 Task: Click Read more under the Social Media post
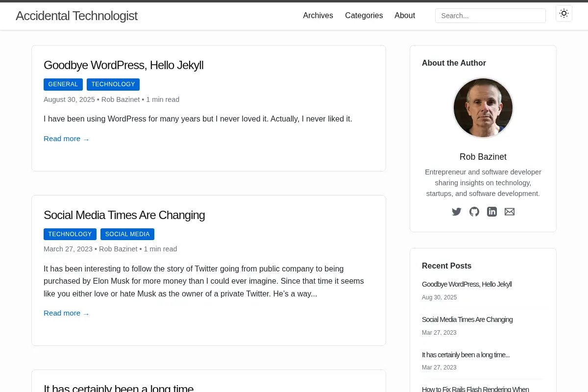(x=67, y=313)
